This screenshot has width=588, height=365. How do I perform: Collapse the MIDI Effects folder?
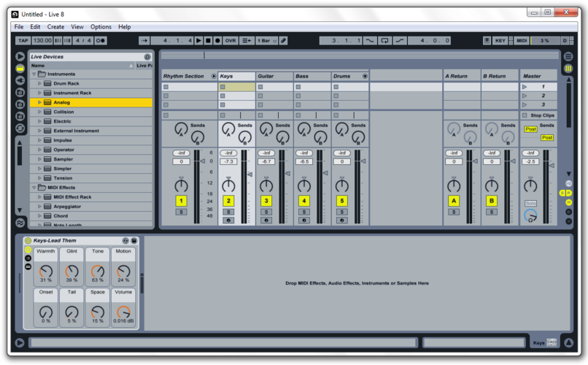[34, 188]
